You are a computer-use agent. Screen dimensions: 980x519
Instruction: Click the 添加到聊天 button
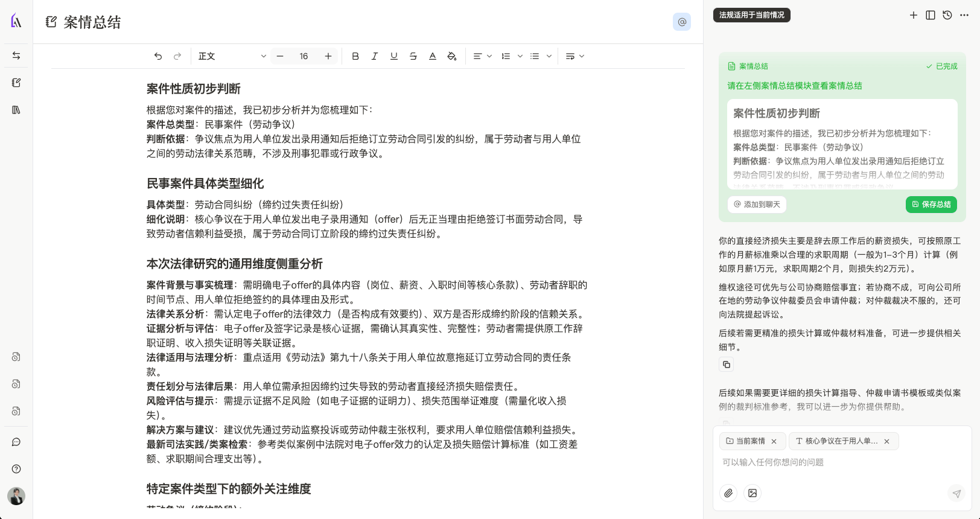757,205
